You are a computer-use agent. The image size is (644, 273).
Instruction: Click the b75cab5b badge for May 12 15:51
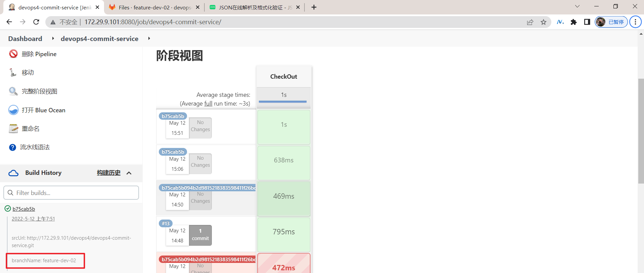pos(173,116)
